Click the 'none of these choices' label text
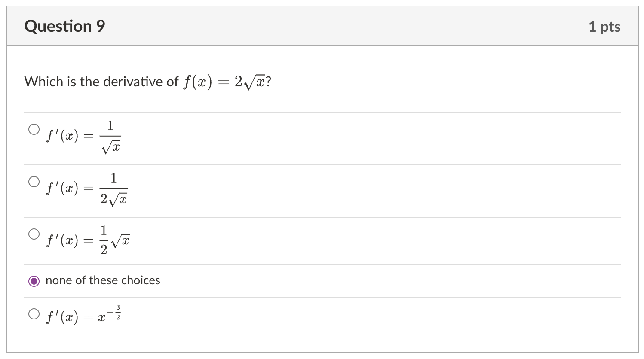The height and width of the screenshot is (359, 644). (x=103, y=280)
